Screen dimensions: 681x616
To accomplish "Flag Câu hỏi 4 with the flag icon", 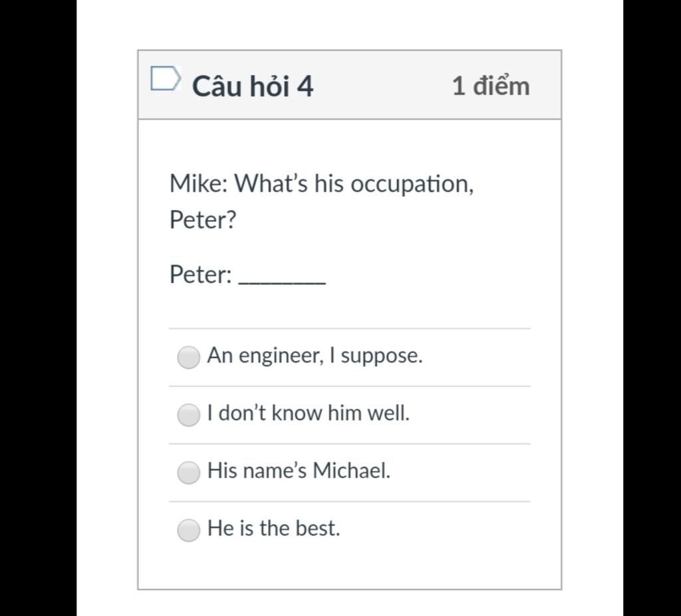I will 166,78.
